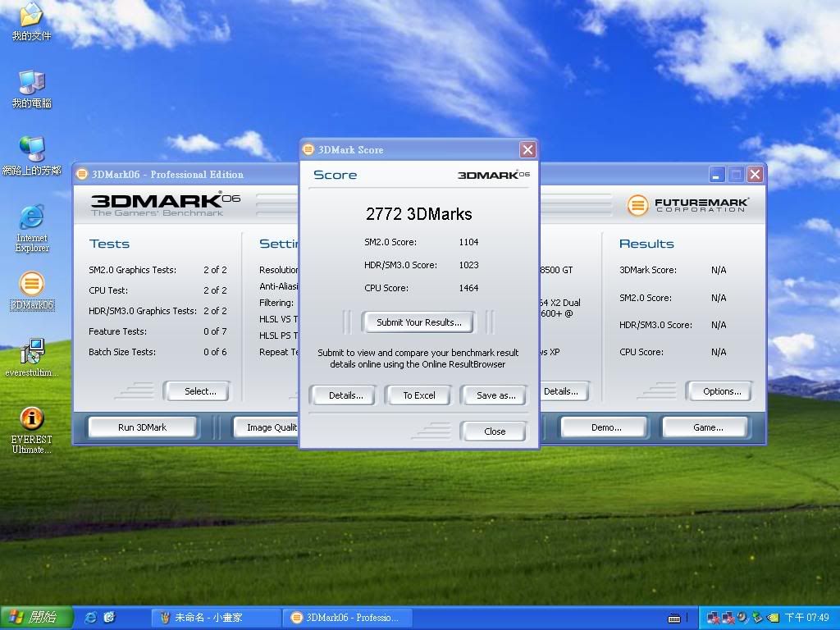
Task: Click HDR/SM3.0 Graphics Tests label
Action: coord(143,311)
